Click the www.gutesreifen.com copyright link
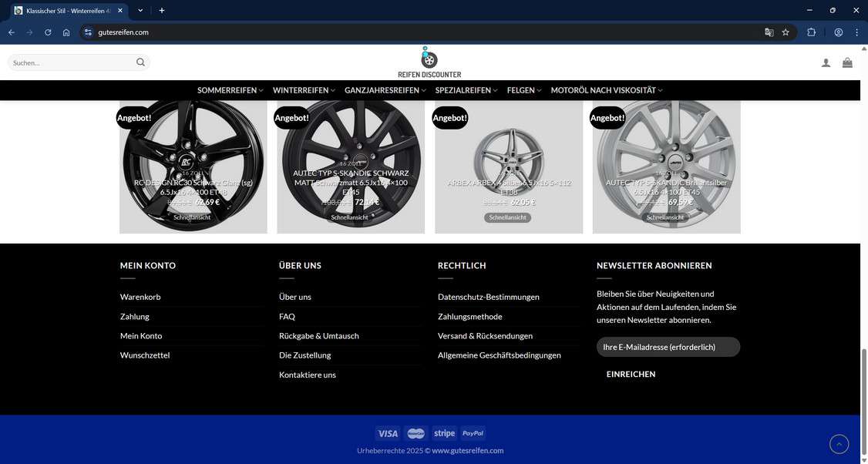Image resolution: width=868 pixels, height=464 pixels. pos(468,451)
